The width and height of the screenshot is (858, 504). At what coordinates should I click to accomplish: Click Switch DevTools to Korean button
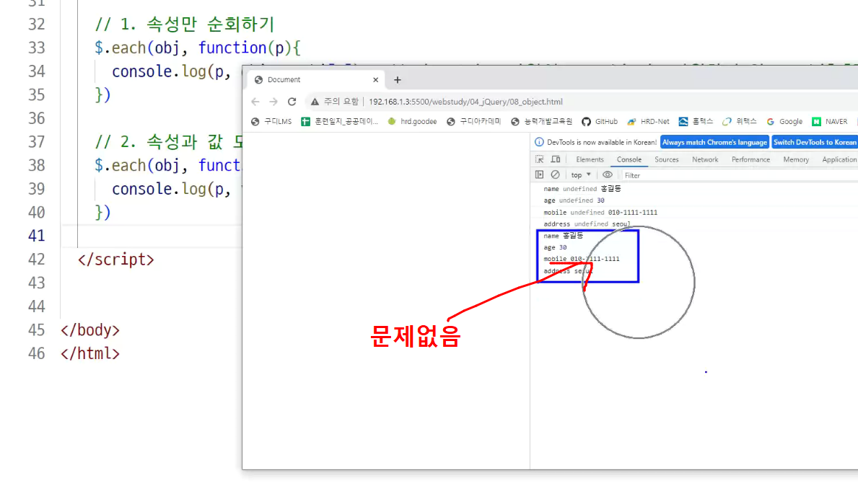(x=815, y=142)
